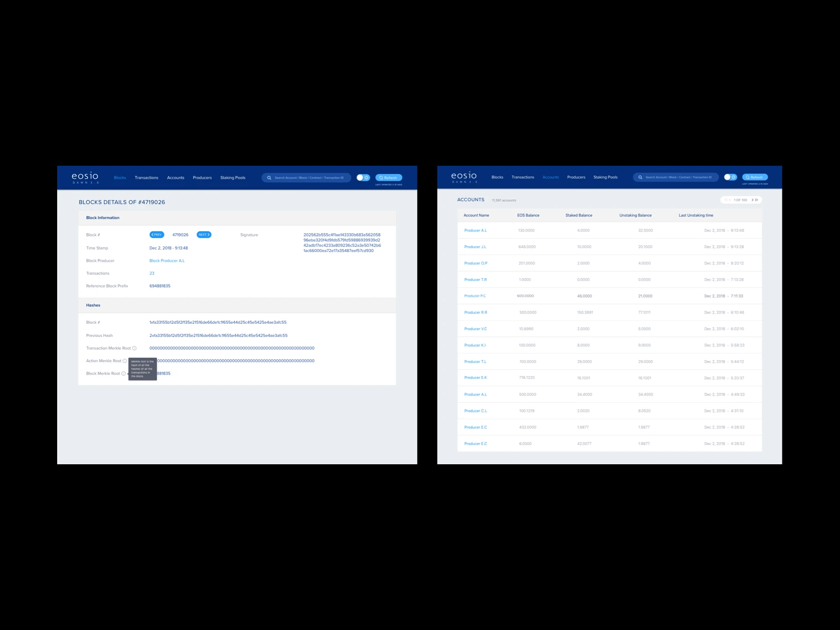Select the Refresh icon on the Accounts page
This screenshot has width=840, height=630.
tap(755, 177)
